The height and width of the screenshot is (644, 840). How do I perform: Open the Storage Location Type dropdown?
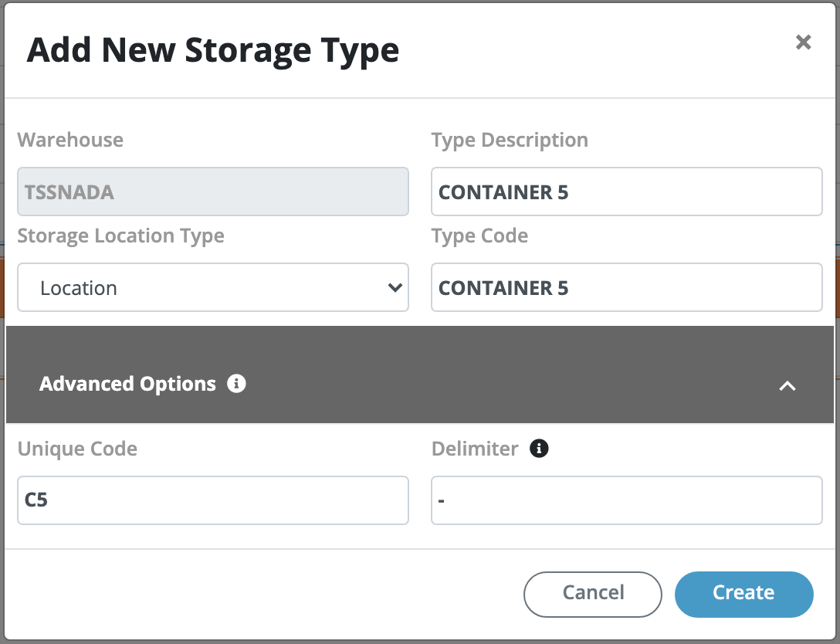pos(213,288)
